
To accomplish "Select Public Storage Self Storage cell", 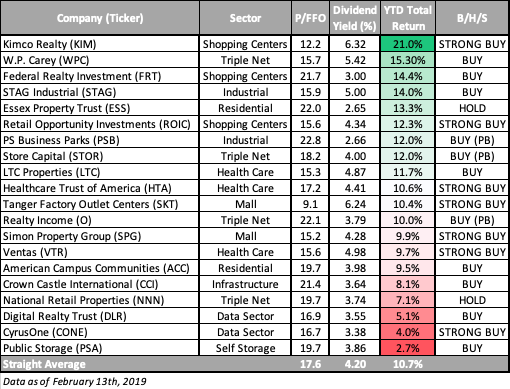I will [245, 348].
